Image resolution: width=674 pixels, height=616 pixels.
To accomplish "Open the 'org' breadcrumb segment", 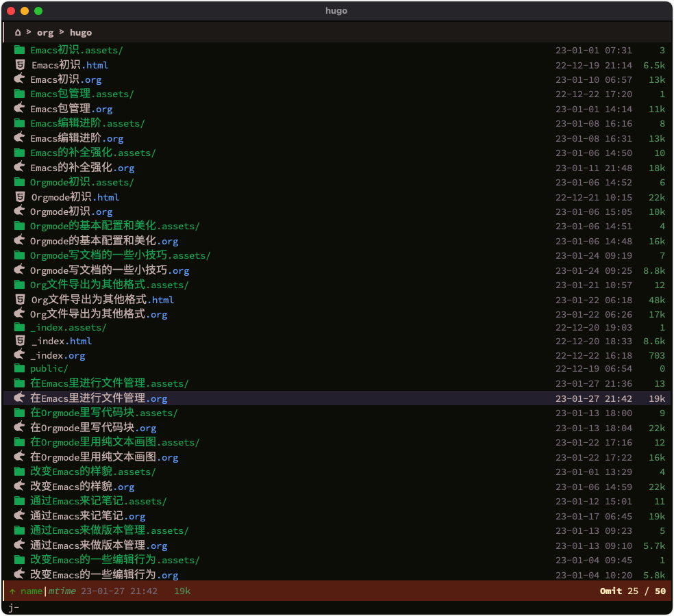I will click(45, 33).
